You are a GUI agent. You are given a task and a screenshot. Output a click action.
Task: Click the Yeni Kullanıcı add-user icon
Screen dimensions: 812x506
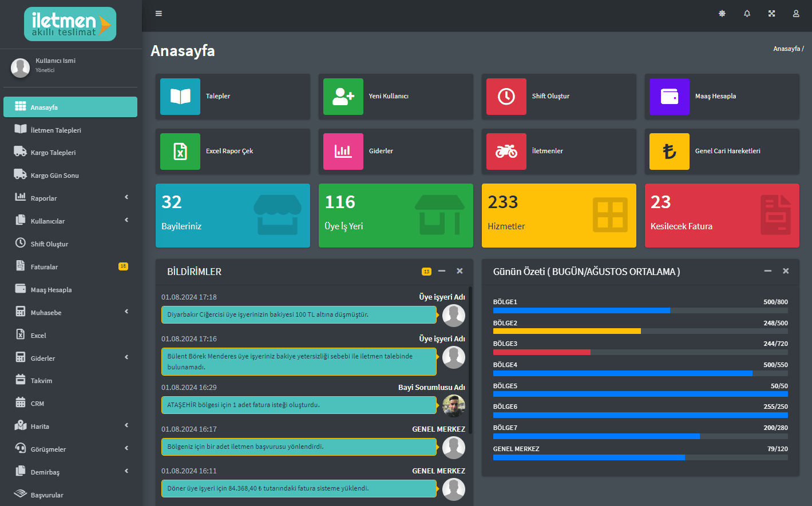[x=343, y=97]
